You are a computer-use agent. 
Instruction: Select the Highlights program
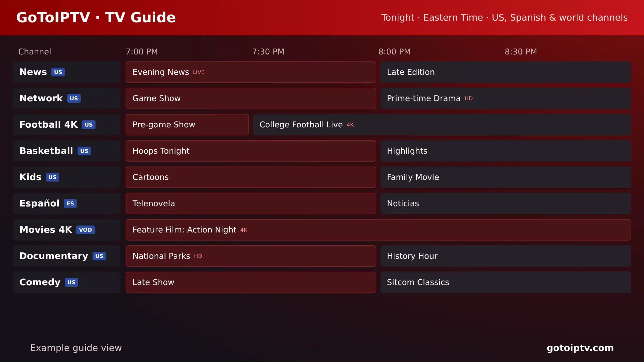pyautogui.click(x=506, y=151)
